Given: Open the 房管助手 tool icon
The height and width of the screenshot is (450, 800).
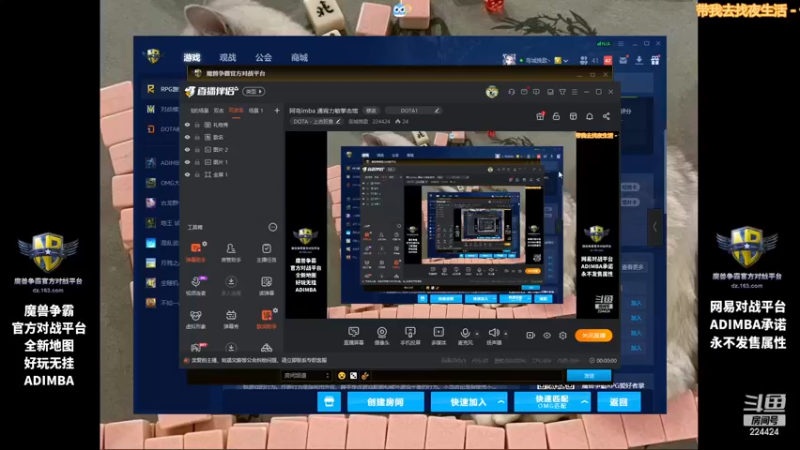Looking at the screenshot, I should coord(231,252).
